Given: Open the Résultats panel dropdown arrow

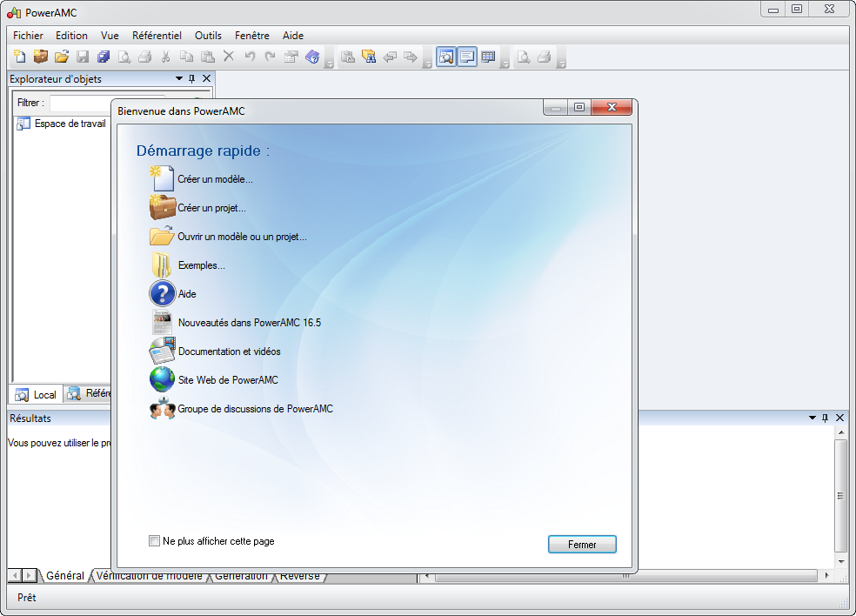Looking at the screenshot, I should coord(812,418).
